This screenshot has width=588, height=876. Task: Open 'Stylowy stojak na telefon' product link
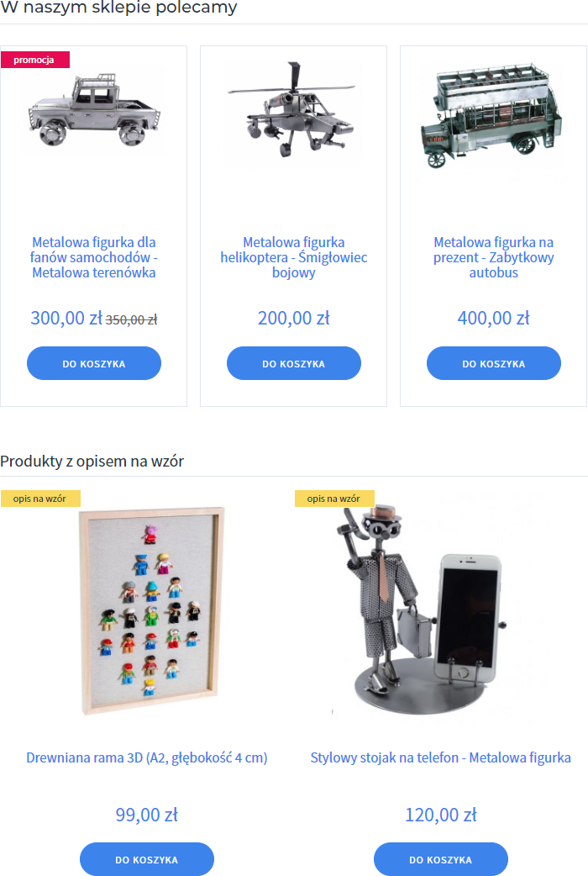pos(441,757)
